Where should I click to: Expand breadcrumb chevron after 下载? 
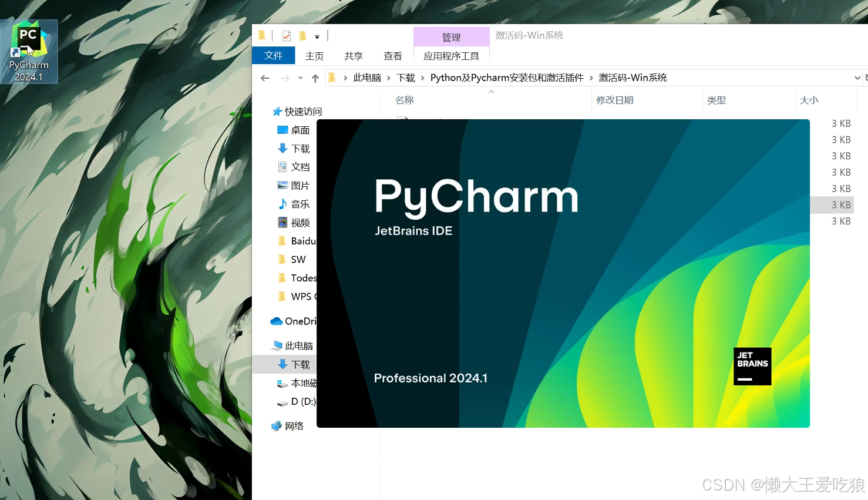(x=422, y=78)
